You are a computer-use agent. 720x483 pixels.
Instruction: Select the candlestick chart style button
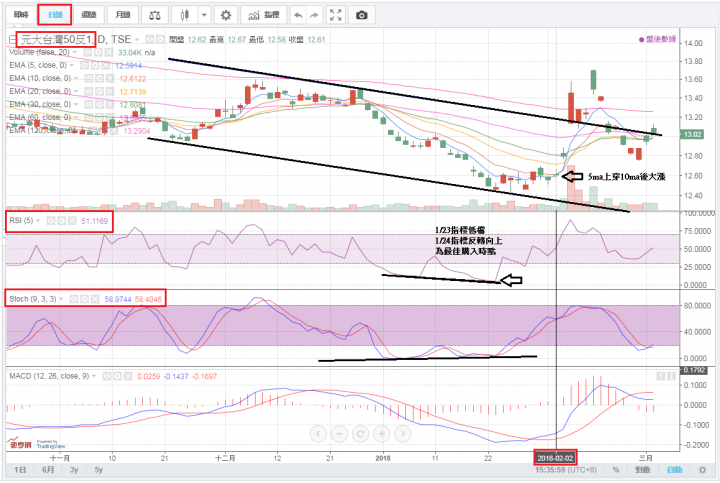pyautogui.click(x=185, y=15)
